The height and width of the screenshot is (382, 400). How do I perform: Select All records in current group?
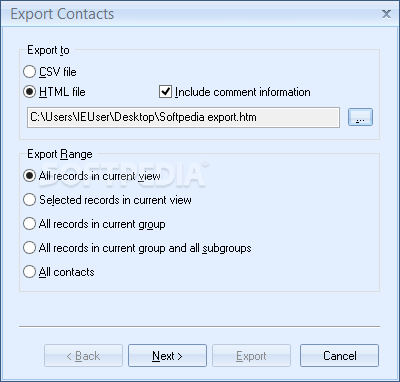(x=29, y=224)
